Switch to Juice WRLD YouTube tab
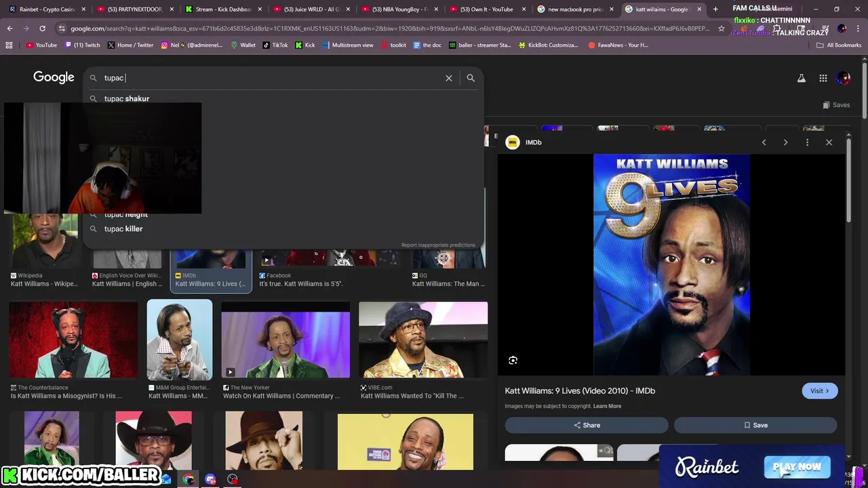The height and width of the screenshot is (488, 868). [311, 9]
